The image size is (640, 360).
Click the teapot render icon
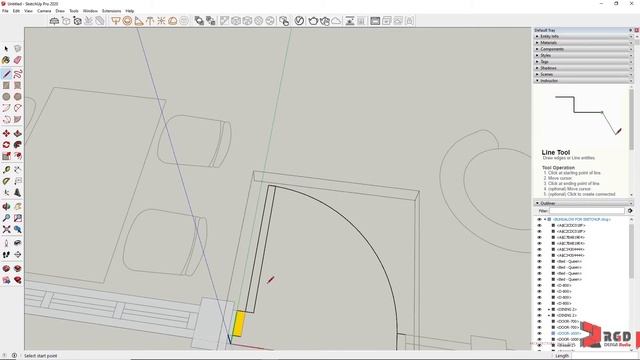pyautogui.click(x=313, y=21)
